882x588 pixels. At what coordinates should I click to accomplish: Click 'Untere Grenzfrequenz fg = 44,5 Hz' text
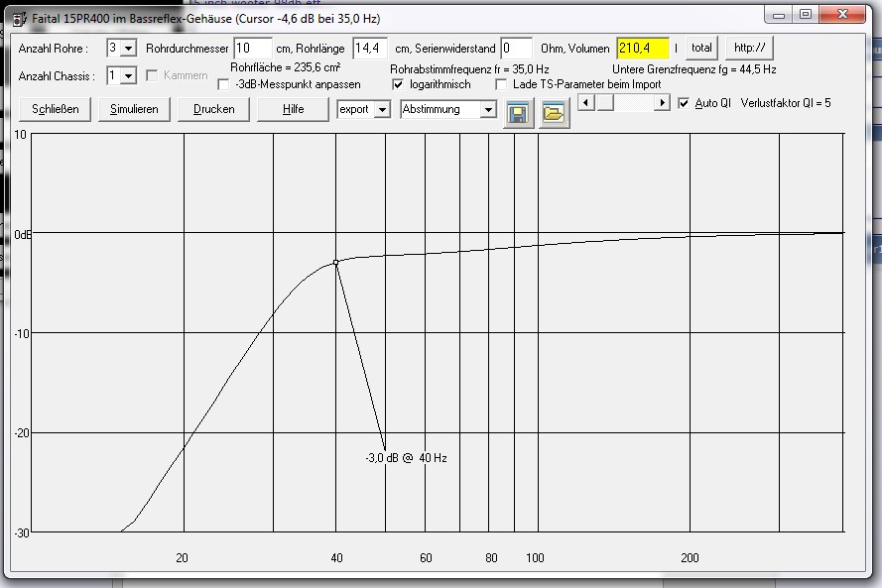click(x=694, y=69)
